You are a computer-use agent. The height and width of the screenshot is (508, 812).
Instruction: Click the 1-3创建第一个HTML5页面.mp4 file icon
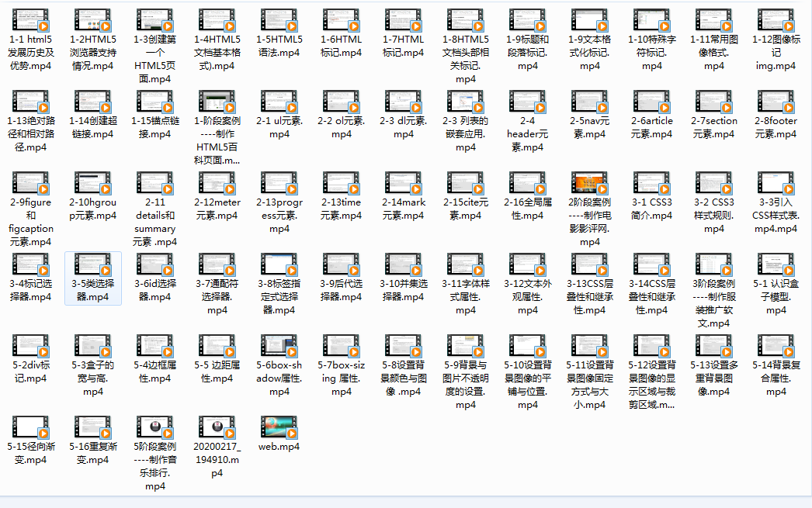155,19
